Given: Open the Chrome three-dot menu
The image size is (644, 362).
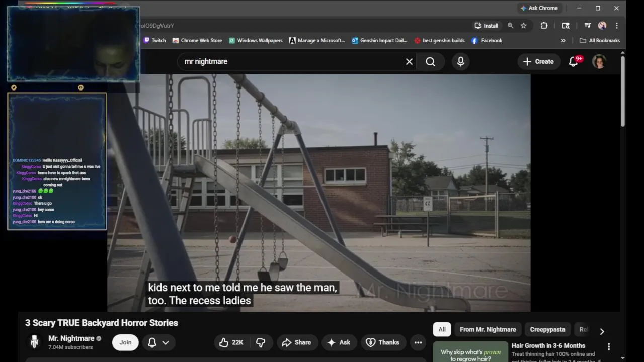Looking at the screenshot, I should click(x=617, y=26).
